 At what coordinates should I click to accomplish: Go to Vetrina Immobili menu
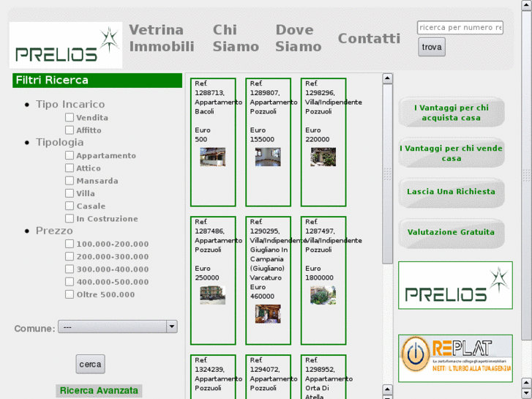162,38
